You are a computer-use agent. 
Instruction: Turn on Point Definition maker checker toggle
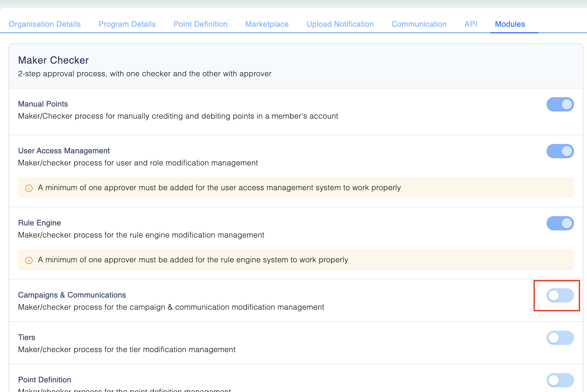[x=560, y=380]
